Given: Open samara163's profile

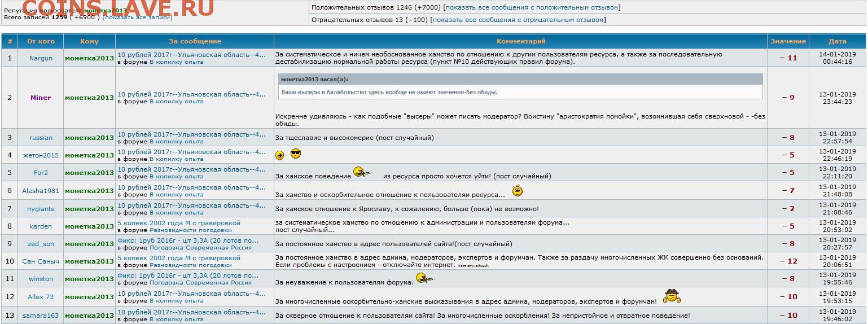Looking at the screenshot, I should [41, 316].
